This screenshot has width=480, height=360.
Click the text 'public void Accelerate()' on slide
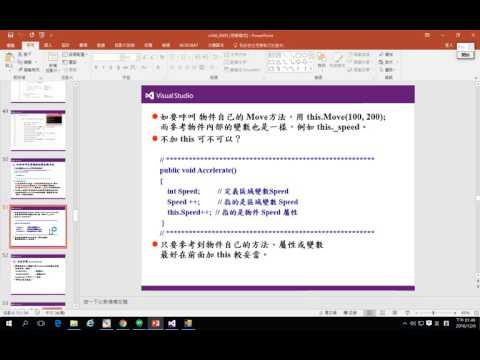pos(198,170)
